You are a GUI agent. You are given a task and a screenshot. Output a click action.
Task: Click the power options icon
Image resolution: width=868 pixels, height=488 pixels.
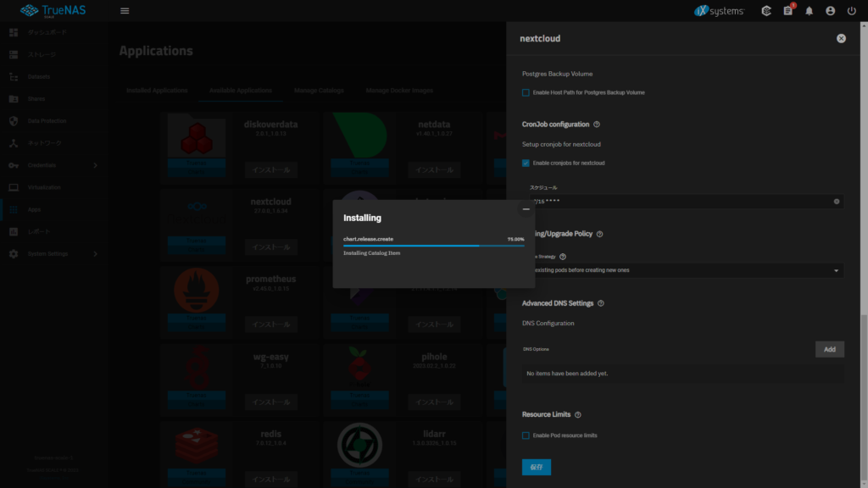coord(849,11)
